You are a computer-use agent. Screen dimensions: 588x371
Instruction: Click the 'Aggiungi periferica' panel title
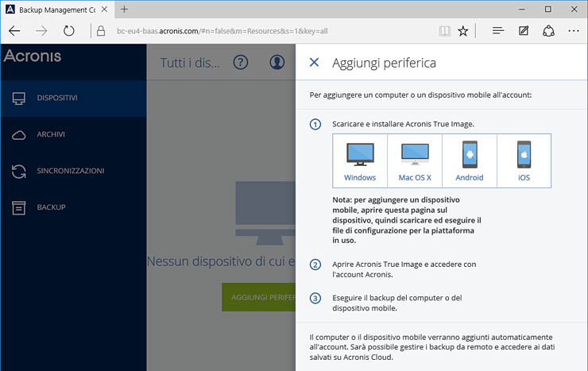(x=384, y=63)
